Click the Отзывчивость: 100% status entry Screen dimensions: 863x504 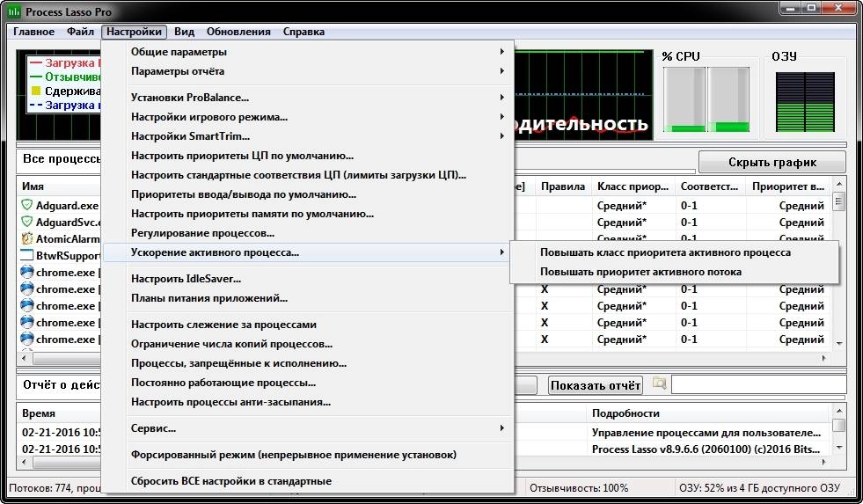(x=579, y=488)
